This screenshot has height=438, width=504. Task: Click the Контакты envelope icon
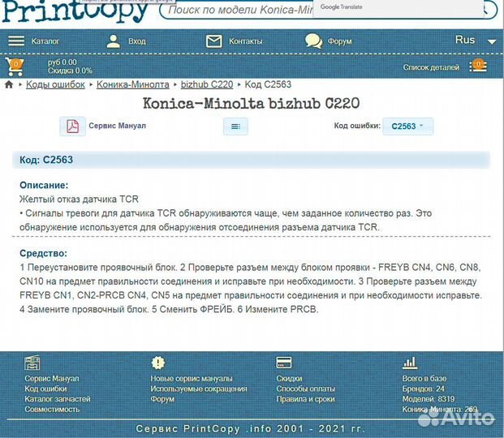214,41
